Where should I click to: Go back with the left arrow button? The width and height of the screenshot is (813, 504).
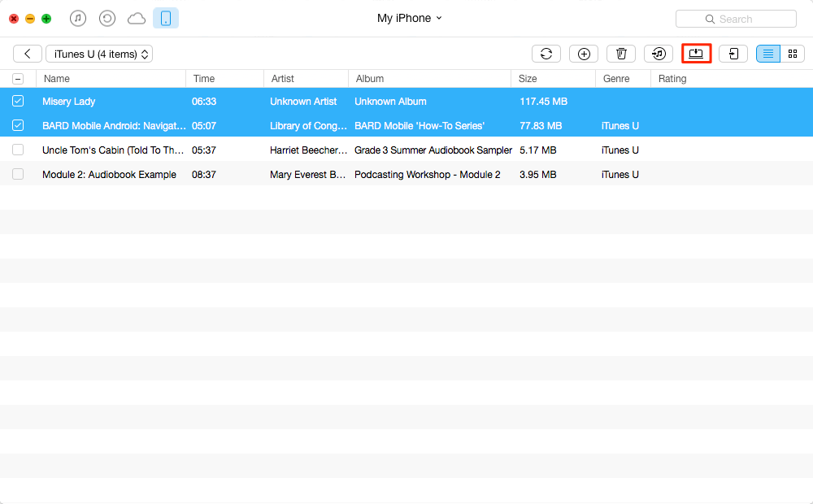(28, 54)
